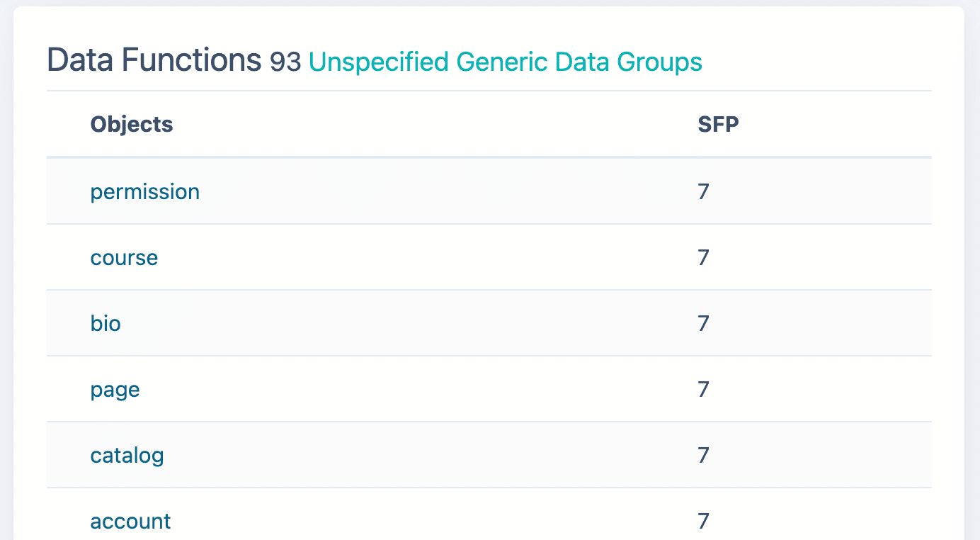This screenshot has width=980, height=540.
Task: Click the Data Functions heading text
Action: 154,60
